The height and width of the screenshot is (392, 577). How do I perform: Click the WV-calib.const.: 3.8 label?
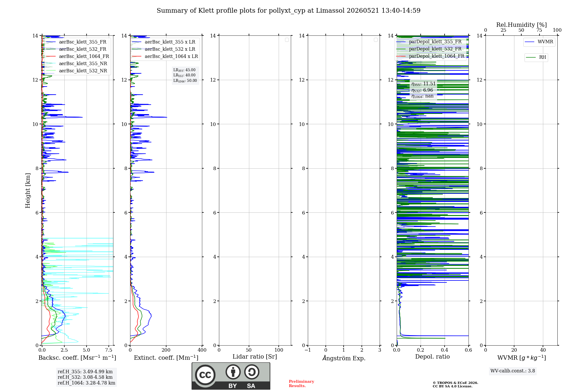(x=513, y=371)
